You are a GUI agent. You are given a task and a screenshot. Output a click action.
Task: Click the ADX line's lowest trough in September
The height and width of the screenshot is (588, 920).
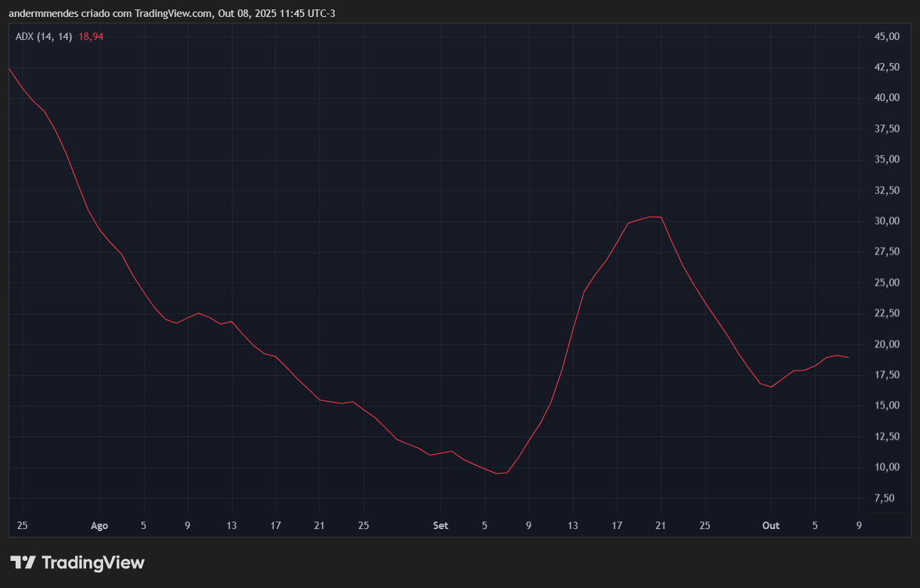tap(502, 473)
